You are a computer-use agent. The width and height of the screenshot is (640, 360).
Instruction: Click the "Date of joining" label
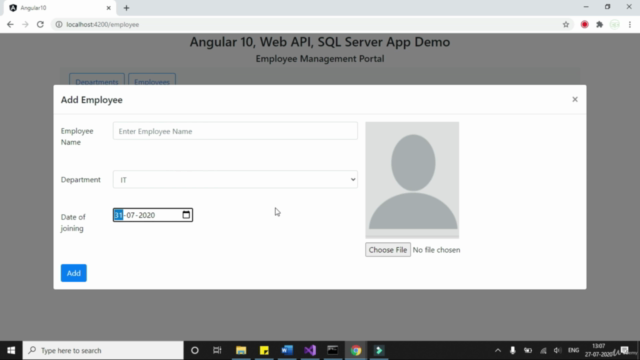tap(73, 222)
